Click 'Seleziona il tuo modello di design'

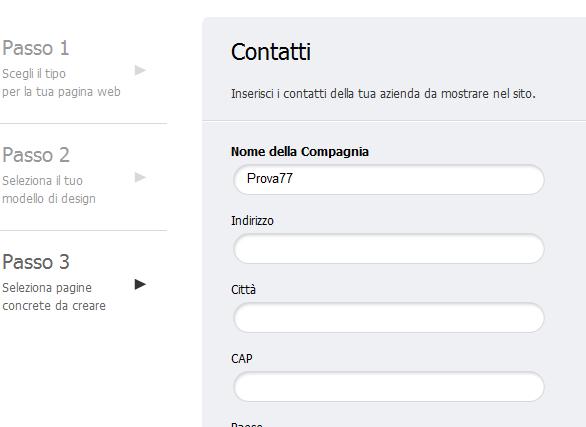coord(49,189)
